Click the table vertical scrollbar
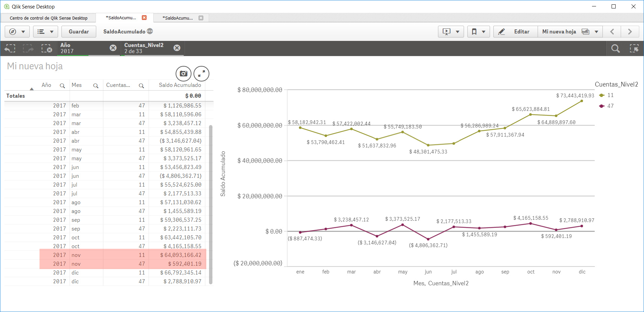This screenshot has height=312, width=644. [211, 205]
